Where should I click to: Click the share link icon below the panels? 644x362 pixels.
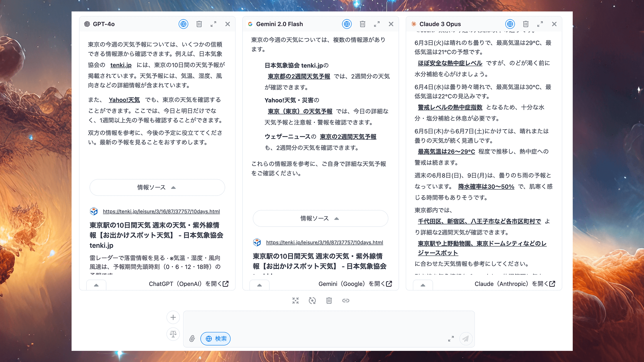pyautogui.click(x=346, y=300)
